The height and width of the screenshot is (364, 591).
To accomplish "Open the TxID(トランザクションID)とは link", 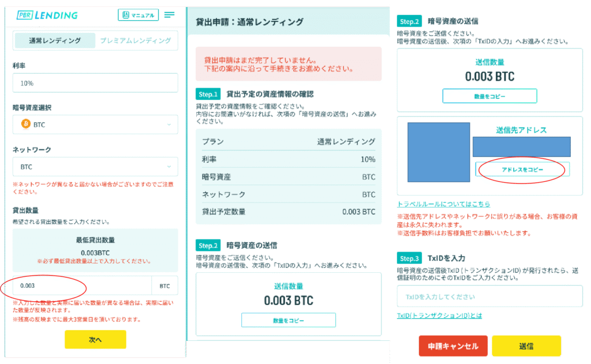I will click(x=439, y=316).
